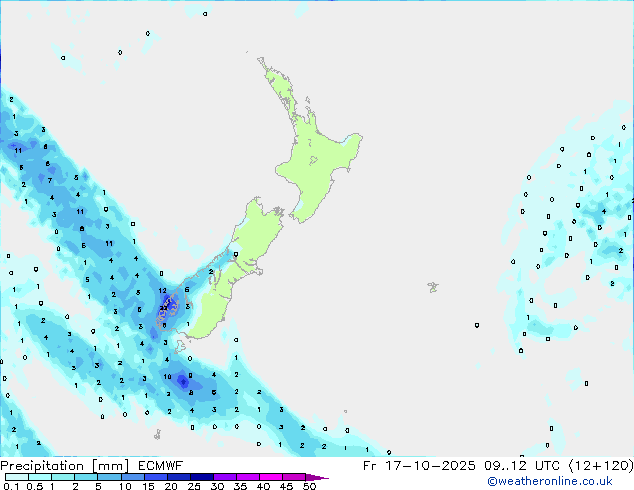This screenshot has height=490, width=634.
Task: Click the "17-10-2025" date text
Action: coord(430,466)
